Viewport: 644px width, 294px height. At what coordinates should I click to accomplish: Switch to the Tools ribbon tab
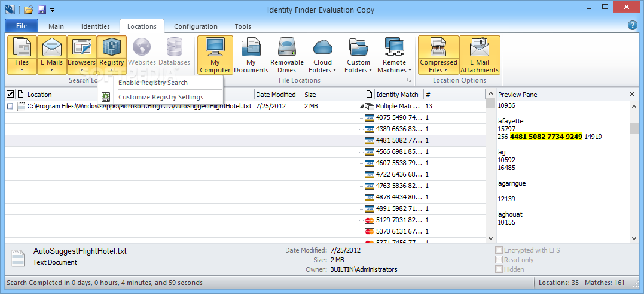tap(243, 26)
